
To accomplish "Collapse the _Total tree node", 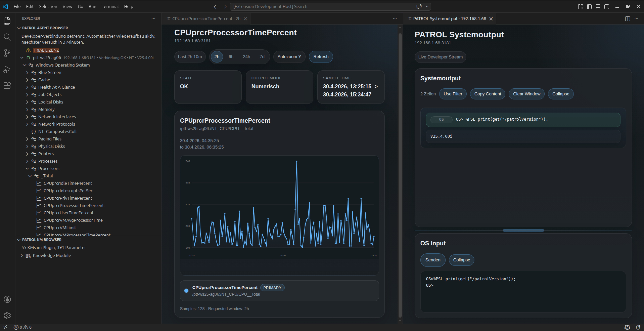I will tap(30, 176).
